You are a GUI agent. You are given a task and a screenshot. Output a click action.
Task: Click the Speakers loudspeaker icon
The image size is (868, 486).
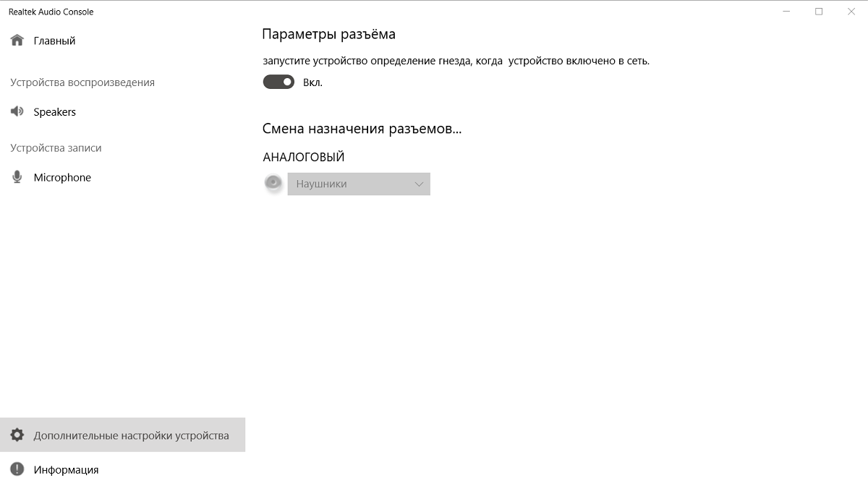[17, 111]
